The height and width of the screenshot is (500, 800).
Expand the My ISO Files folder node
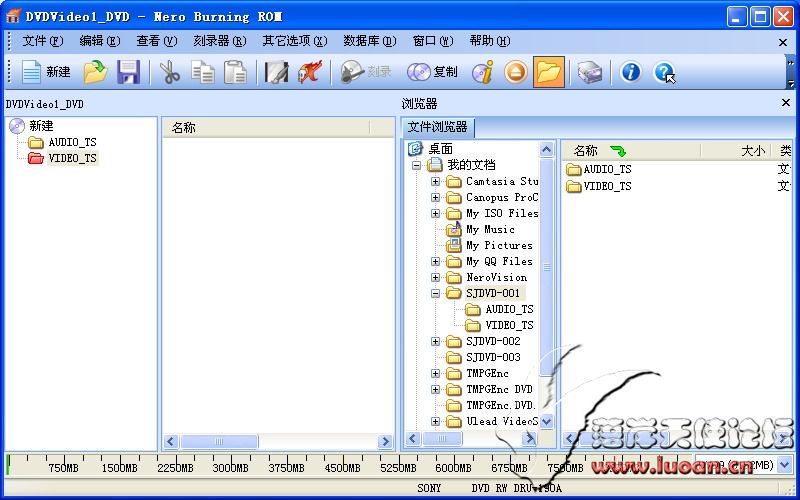click(x=435, y=213)
